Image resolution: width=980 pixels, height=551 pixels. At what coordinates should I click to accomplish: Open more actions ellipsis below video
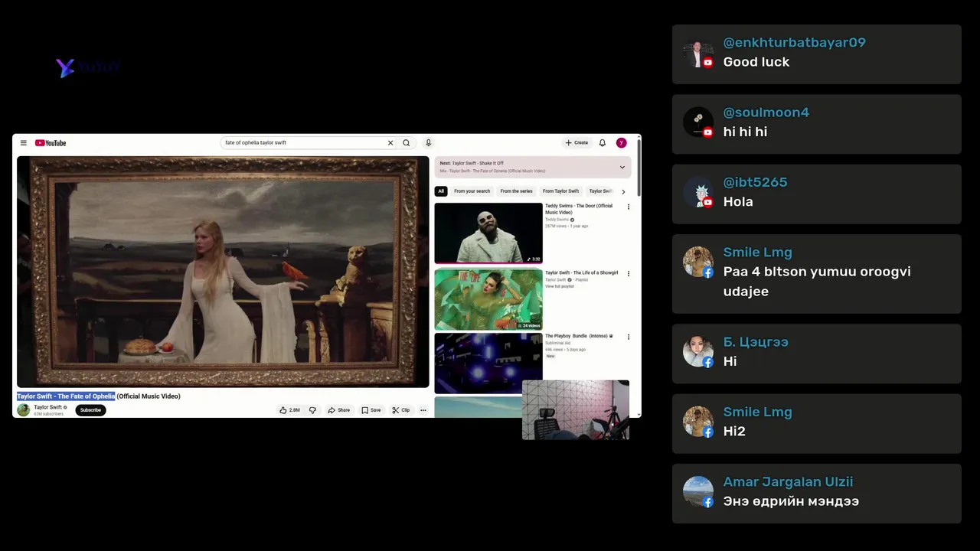click(x=423, y=410)
